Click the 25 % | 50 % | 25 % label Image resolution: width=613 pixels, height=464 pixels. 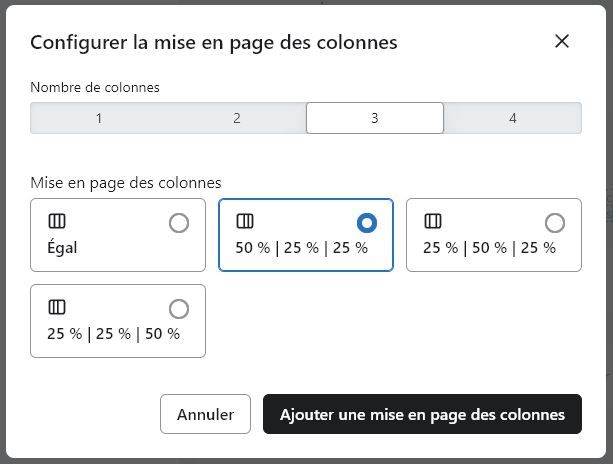[489, 248]
